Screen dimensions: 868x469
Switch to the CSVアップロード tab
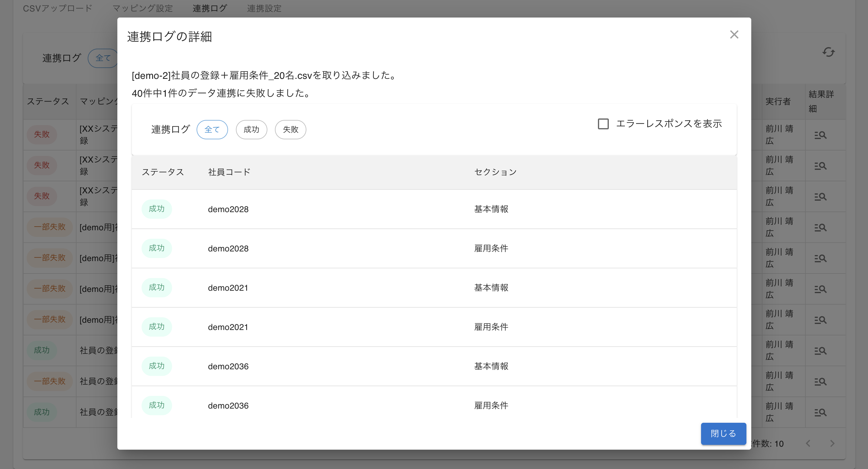[x=57, y=8]
